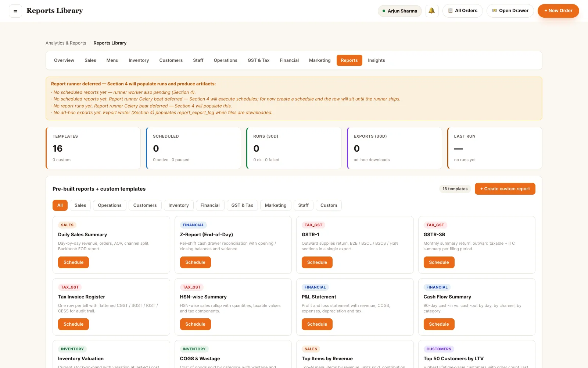Open the Insights tab
This screenshot has height=368, width=588.
coord(376,60)
